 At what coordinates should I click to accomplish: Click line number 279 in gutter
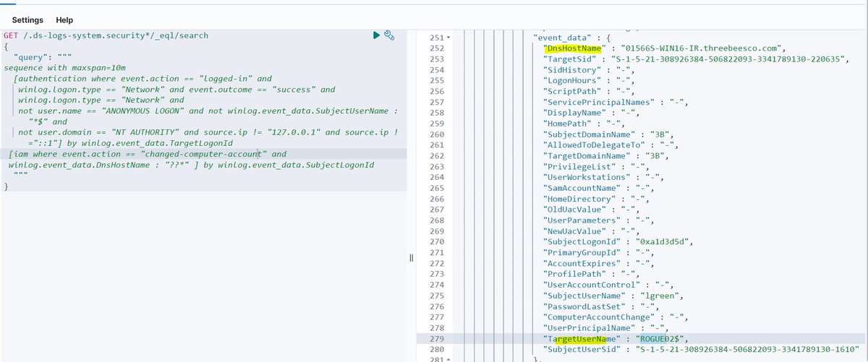click(x=436, y=338)
